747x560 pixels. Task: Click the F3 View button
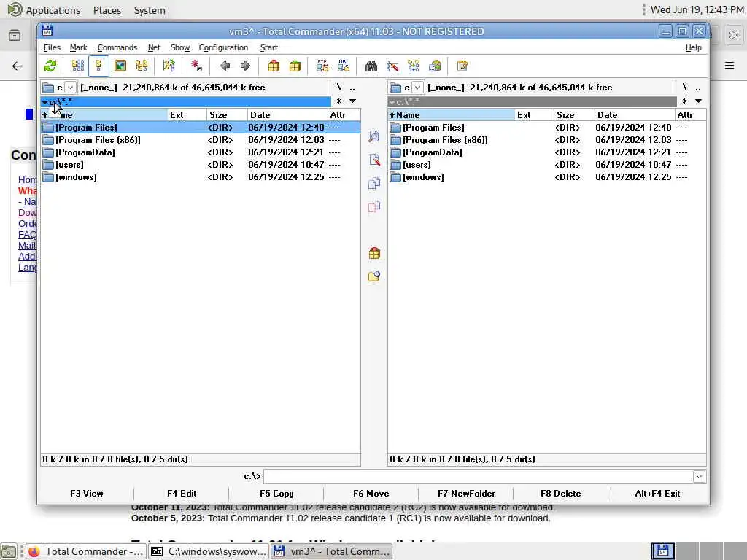87,494
